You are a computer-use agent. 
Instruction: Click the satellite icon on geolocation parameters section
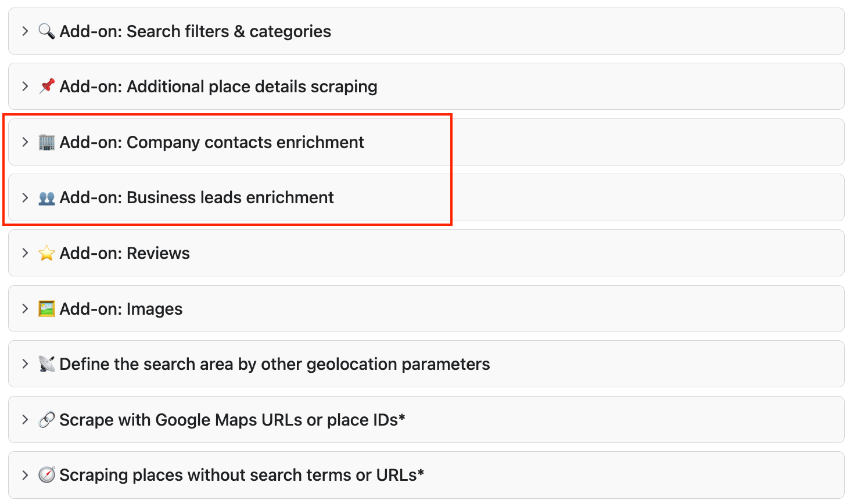(46, 364)
